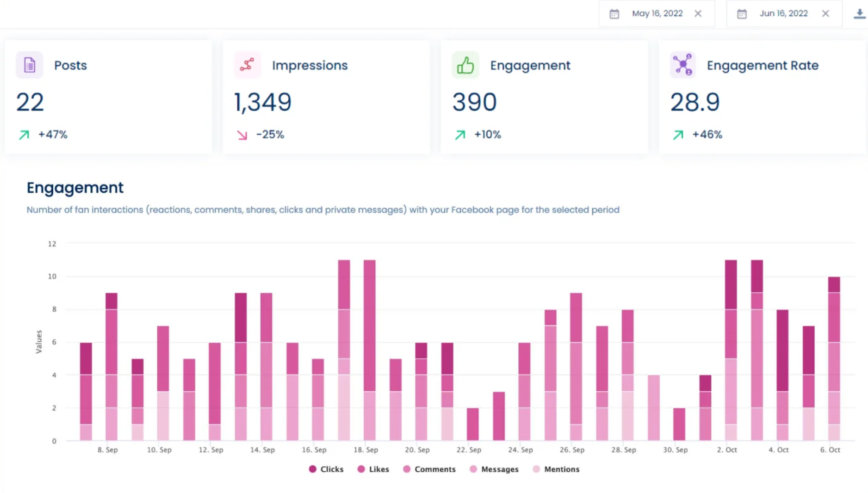Open the May 16, 2022 start date picker
868x493 pixels.
point(657,13)
